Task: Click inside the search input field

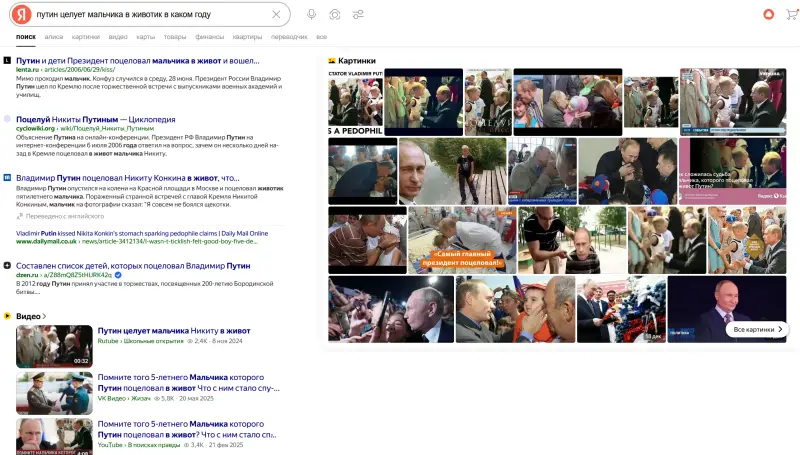Action: [x=150, y=14]
